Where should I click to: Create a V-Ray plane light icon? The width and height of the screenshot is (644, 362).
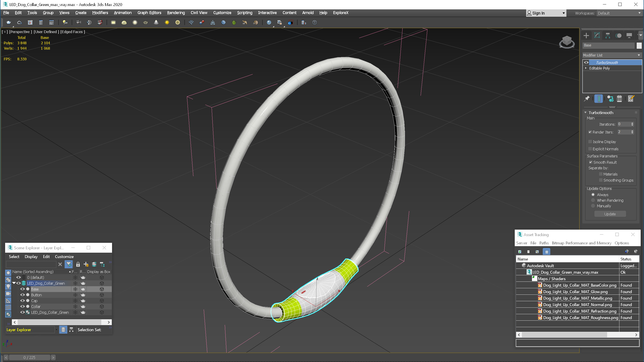(113, 23)
